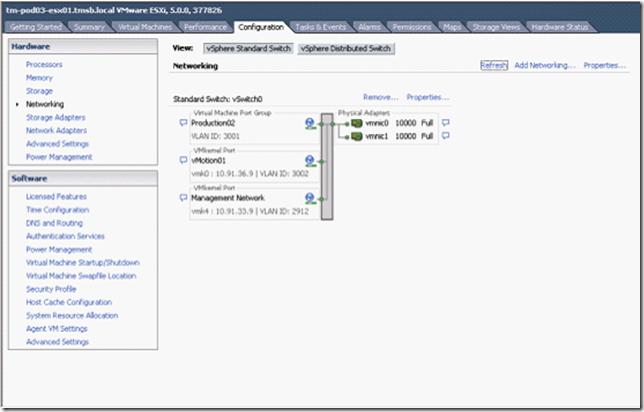Open Time Configuration in the Software panel
The width and height of the screenshot is (644, 412).
[58, 209]
